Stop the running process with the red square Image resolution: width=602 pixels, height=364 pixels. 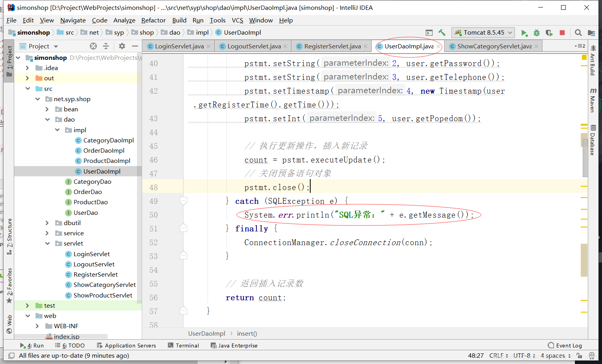[x=562, y=33]
